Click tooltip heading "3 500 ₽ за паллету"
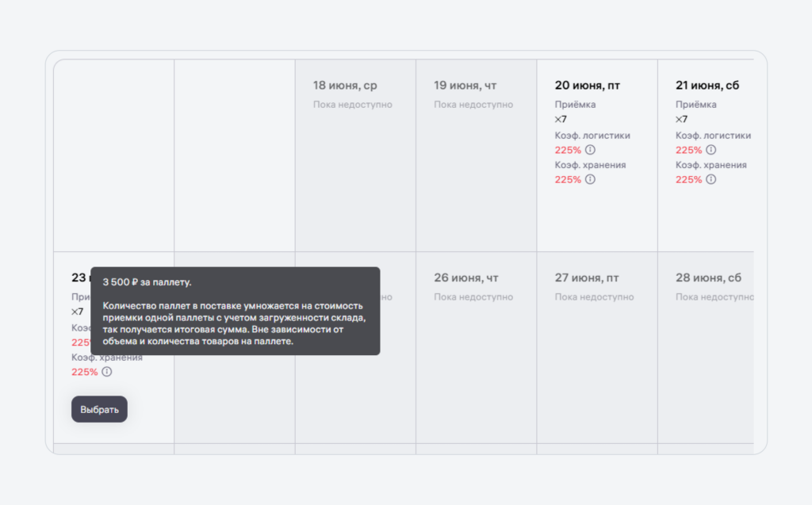 pyautogui.click(x=147, y=282)
